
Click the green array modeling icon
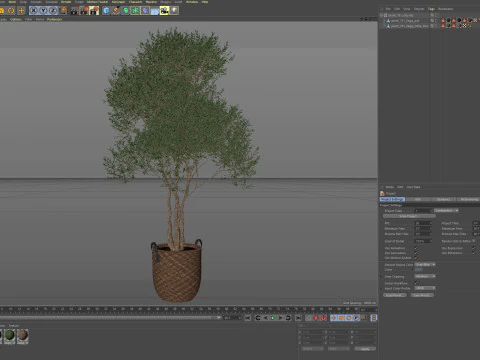(135, 11)
